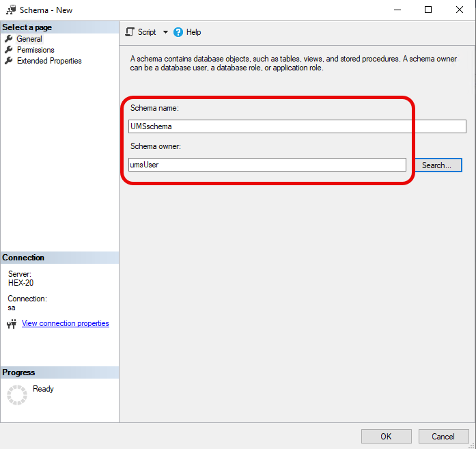The image size is (476, 449).
Task: Click the connection properties icon
Action: (x=11, y=324)
